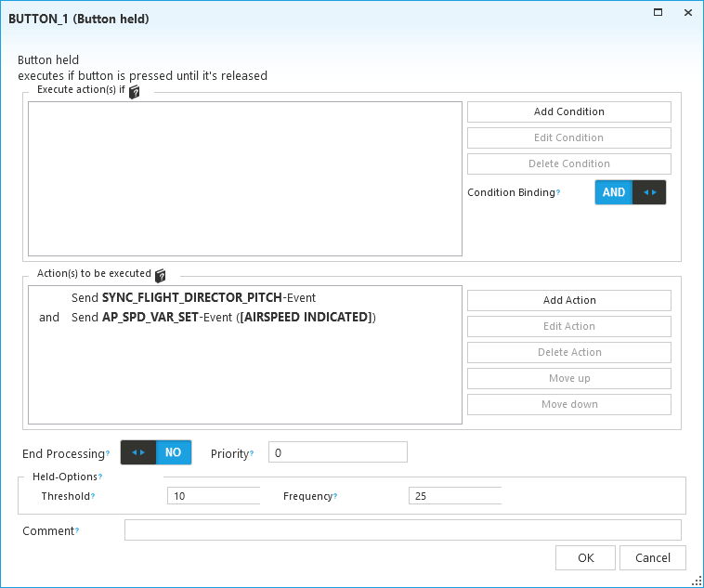Toggle the Condition Binding AND switch
Screen dimensions: 704x588
630,192
